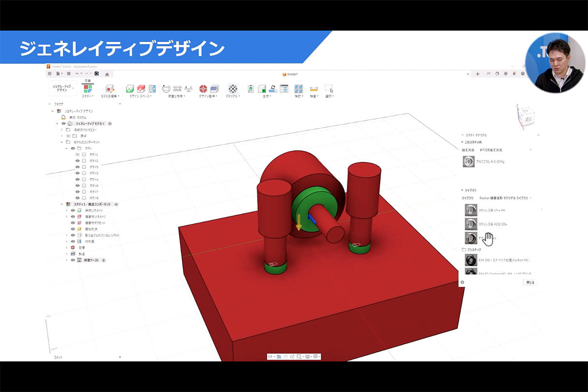
Task: Open the material library dropdown
Action: click(x=505, y=198)
